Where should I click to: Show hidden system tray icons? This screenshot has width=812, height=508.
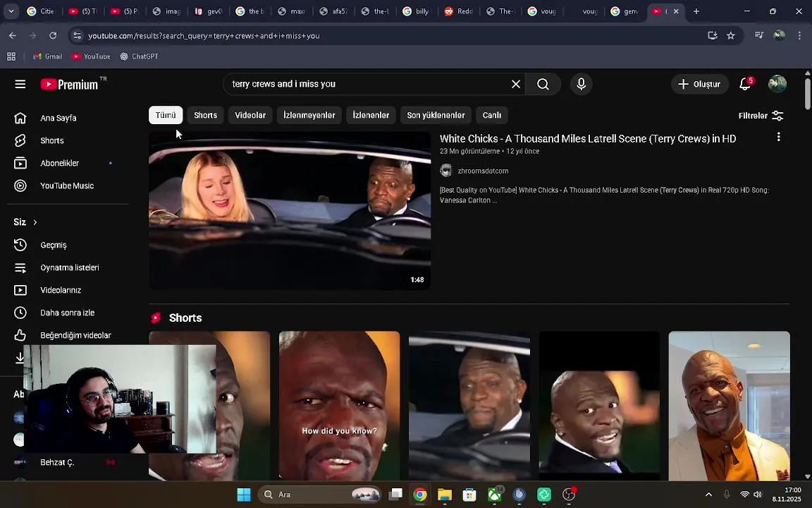tap(708, 495)
